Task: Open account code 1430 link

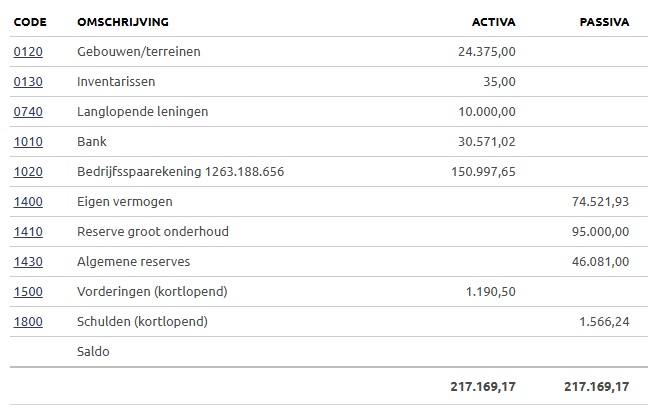Action: coord(28,262)
